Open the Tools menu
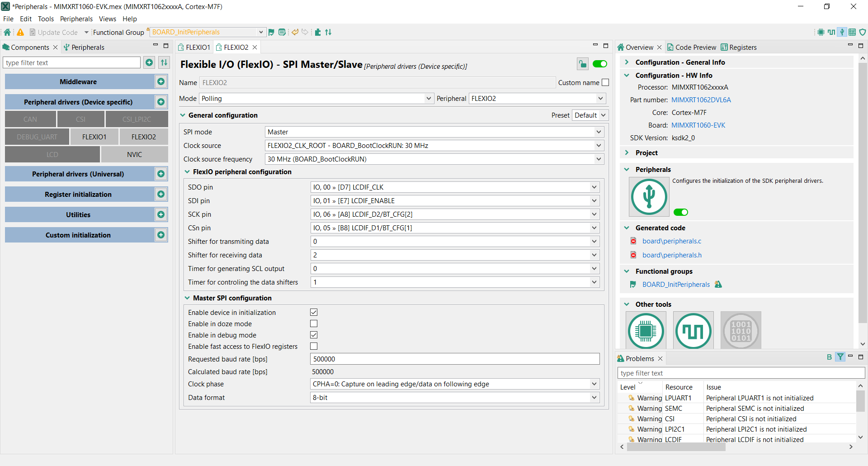 [46, 19]
